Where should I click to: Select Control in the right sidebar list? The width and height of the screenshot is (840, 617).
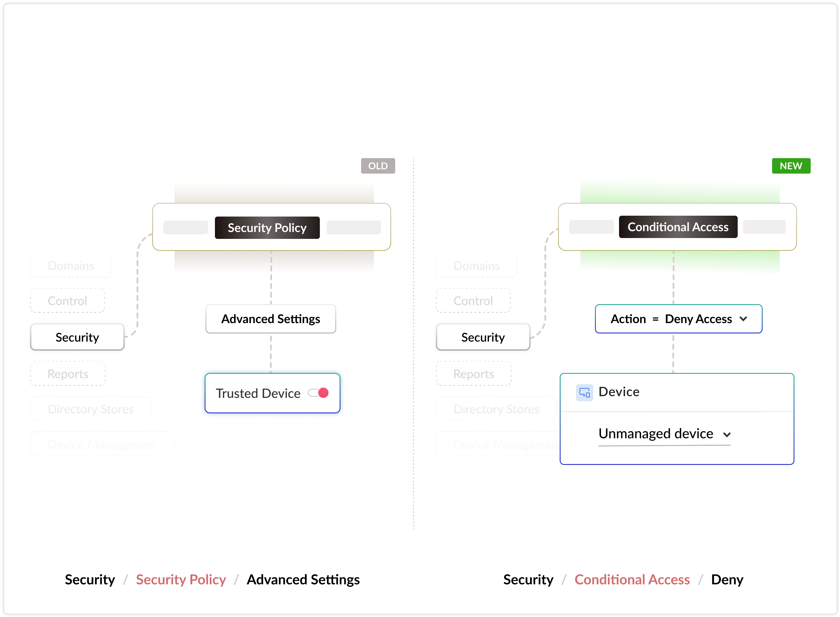pos(473,301)
